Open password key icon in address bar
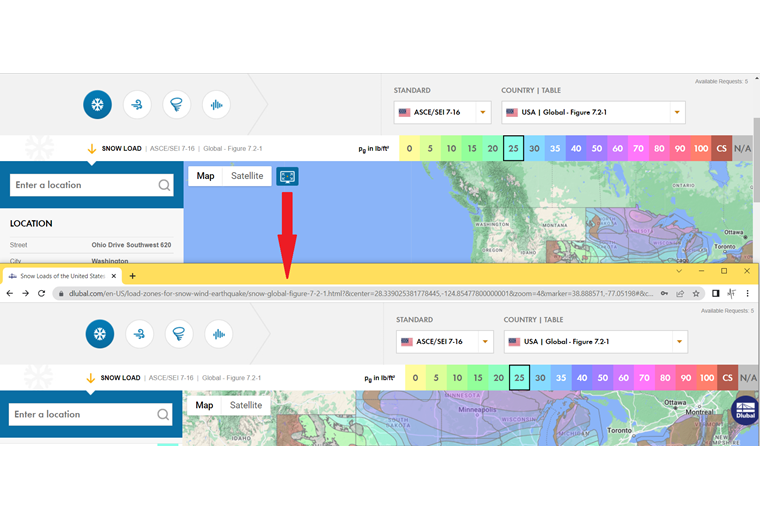The width and height of the screenshot is (760, 519). (x=665, y=293)
